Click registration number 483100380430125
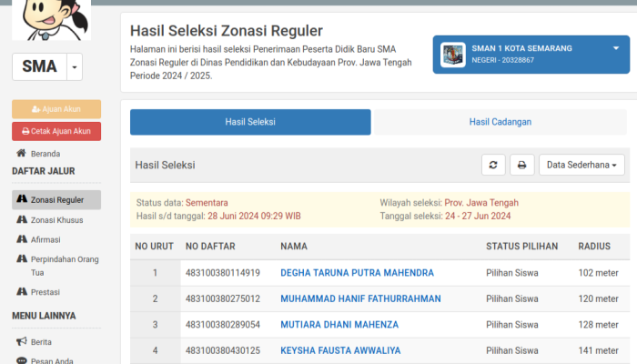The width and height of the screenshot is (637, 364). click(223, 350)
